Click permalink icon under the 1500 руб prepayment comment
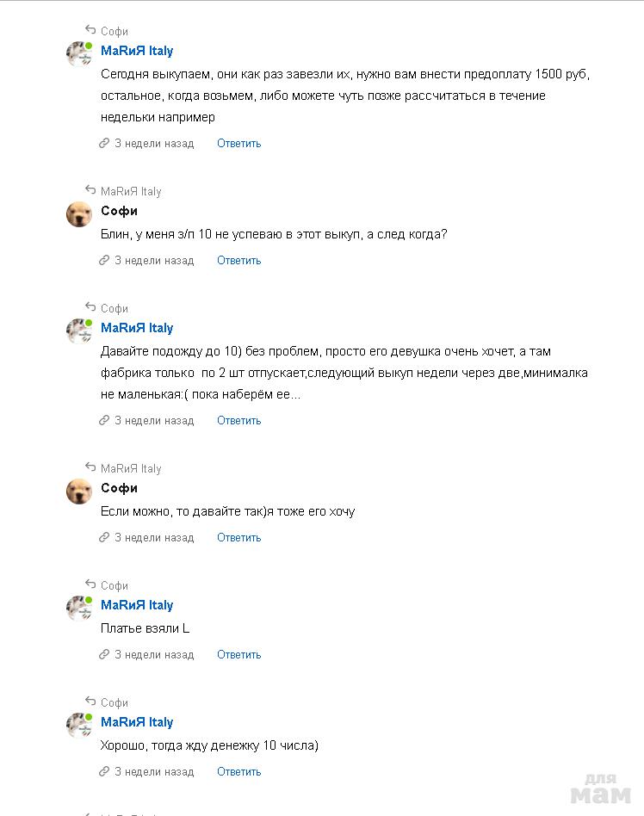 point(104,144)
